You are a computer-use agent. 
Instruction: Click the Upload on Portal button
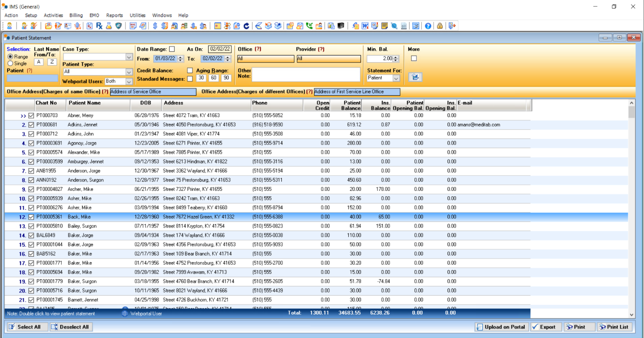click(502, 327)
